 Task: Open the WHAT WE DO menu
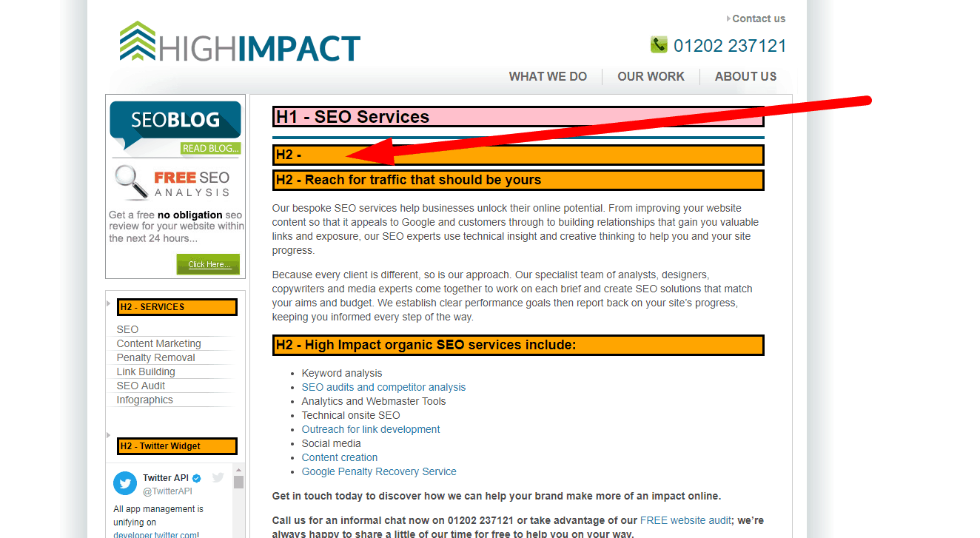tap(547, 76)
